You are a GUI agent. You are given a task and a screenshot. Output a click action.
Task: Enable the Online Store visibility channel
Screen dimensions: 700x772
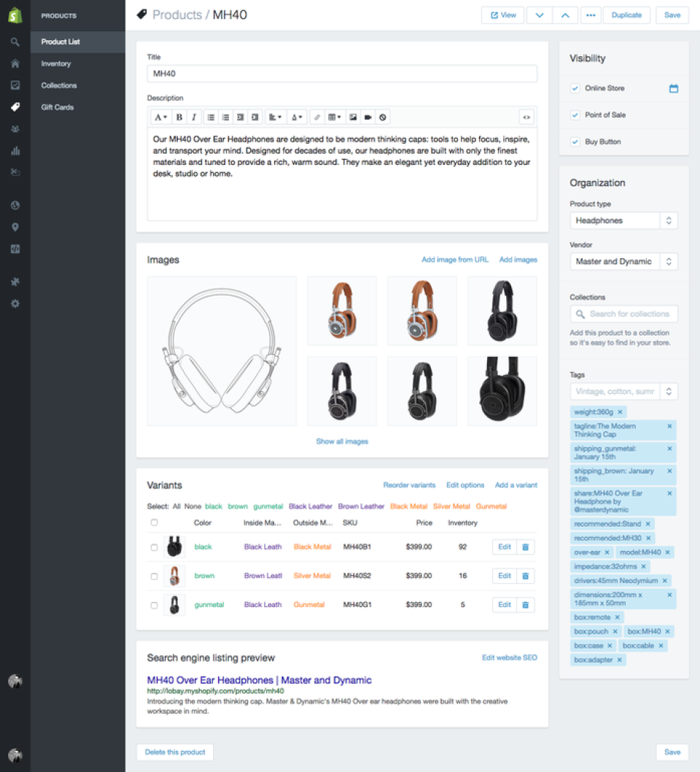[575, 88]
